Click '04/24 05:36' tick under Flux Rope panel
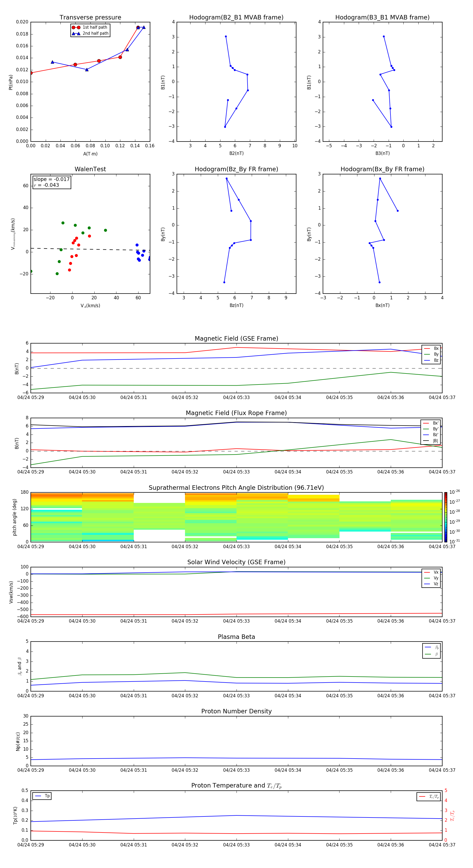473x868 pixels. point(390,472)
